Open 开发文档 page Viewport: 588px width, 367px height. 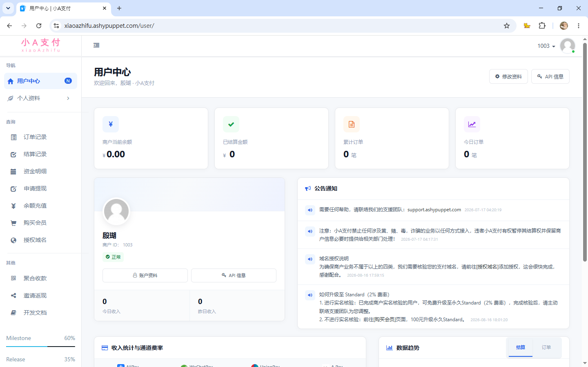point(35,313)
